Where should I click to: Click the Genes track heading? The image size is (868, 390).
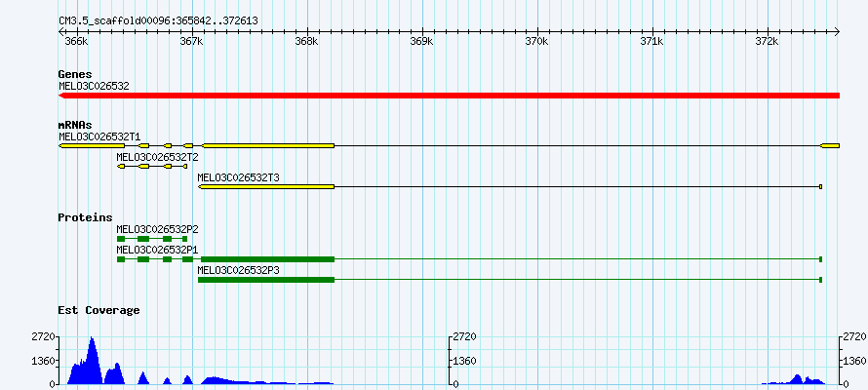coord(75,74)
